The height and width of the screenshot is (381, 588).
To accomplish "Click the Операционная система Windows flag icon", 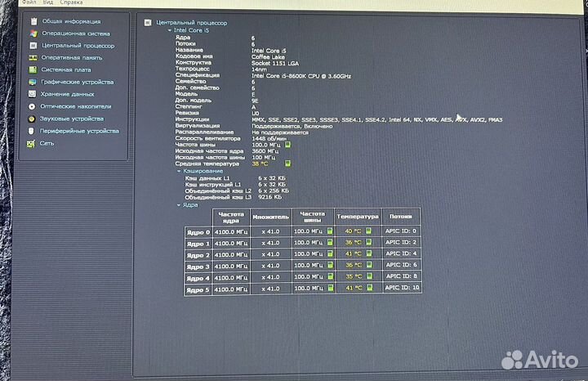I will tap(33, 34).
